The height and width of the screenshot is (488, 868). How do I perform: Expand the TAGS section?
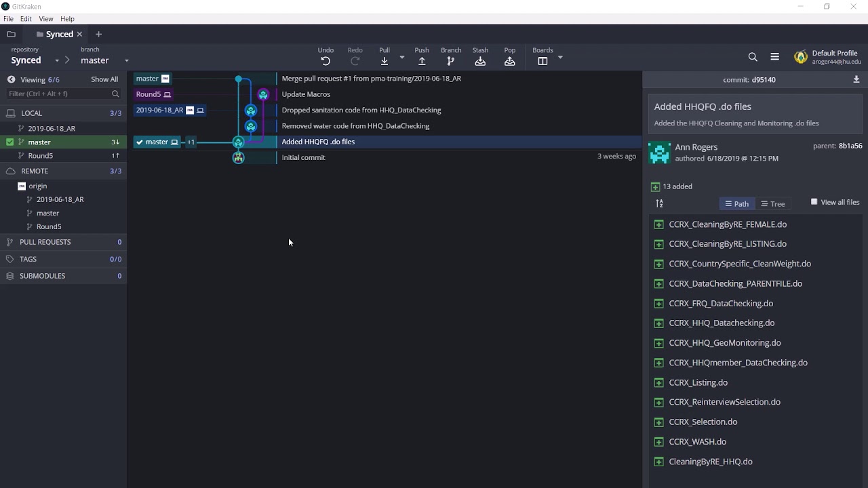coord(64,259)
